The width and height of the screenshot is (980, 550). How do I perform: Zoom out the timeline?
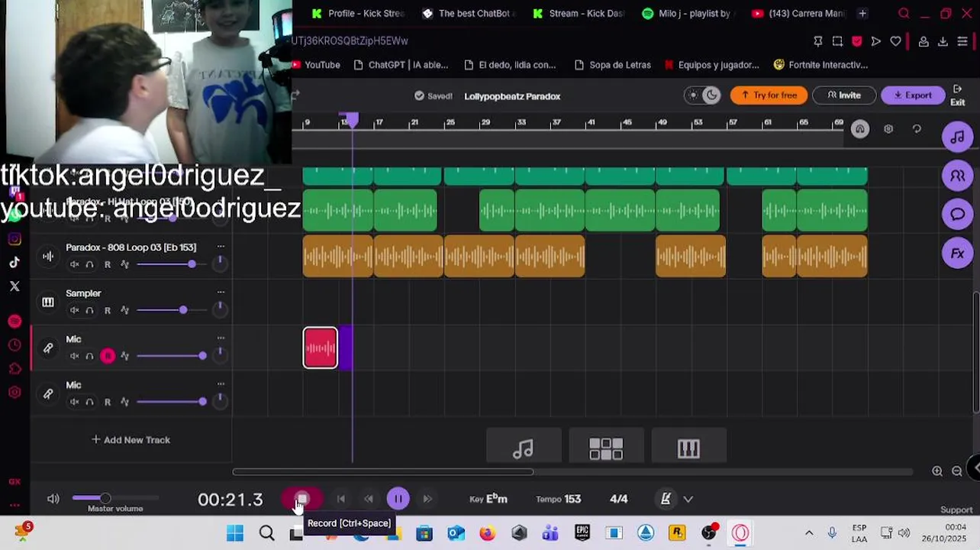coord(957,471)
